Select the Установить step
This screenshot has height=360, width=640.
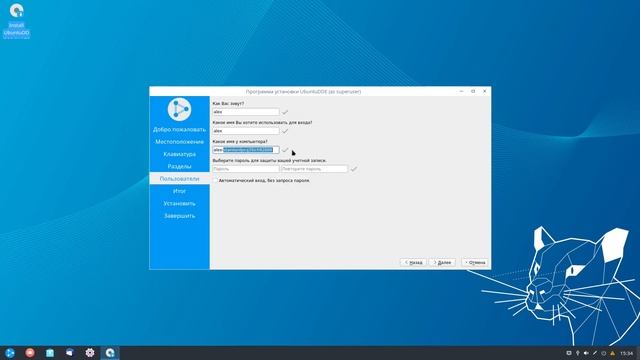click(x=179, y=203)
